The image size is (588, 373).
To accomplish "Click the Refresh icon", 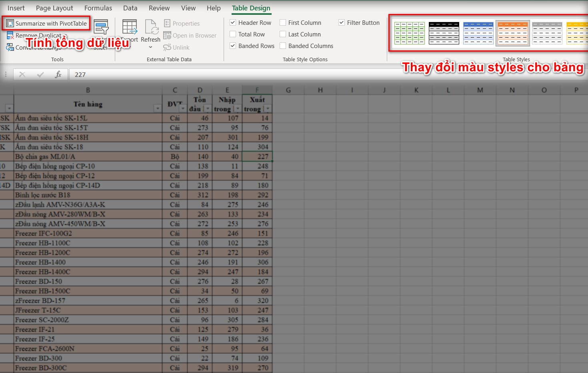I will pos(152,27).
